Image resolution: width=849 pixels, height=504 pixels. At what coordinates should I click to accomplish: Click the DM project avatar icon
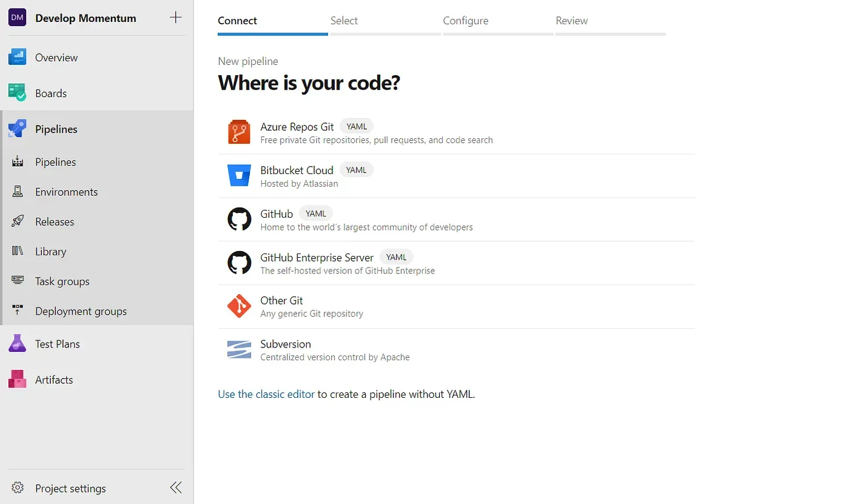[x=17, y=18]
